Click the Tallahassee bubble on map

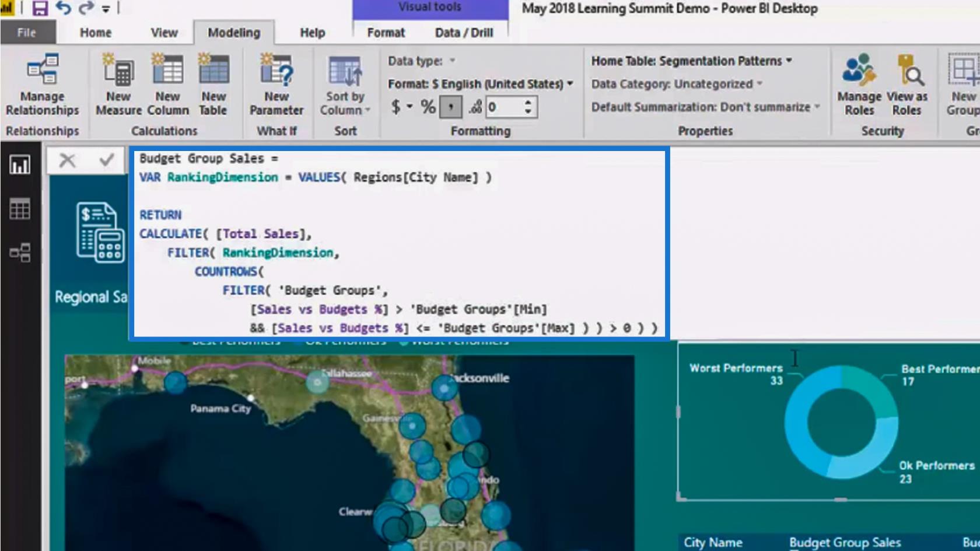click(x=317, y=382)
